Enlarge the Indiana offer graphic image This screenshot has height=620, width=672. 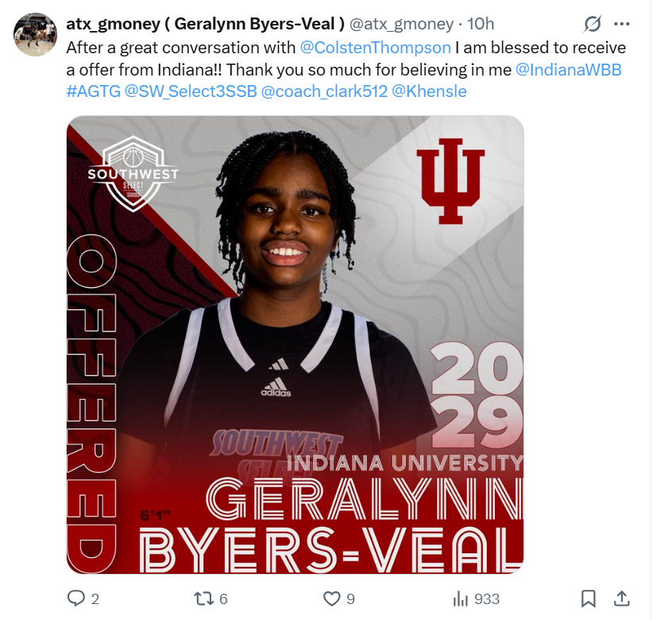pos(295,345)
